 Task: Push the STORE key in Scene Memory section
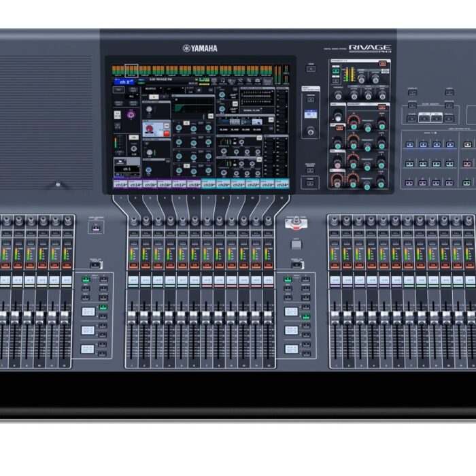[x=412, y=119]
